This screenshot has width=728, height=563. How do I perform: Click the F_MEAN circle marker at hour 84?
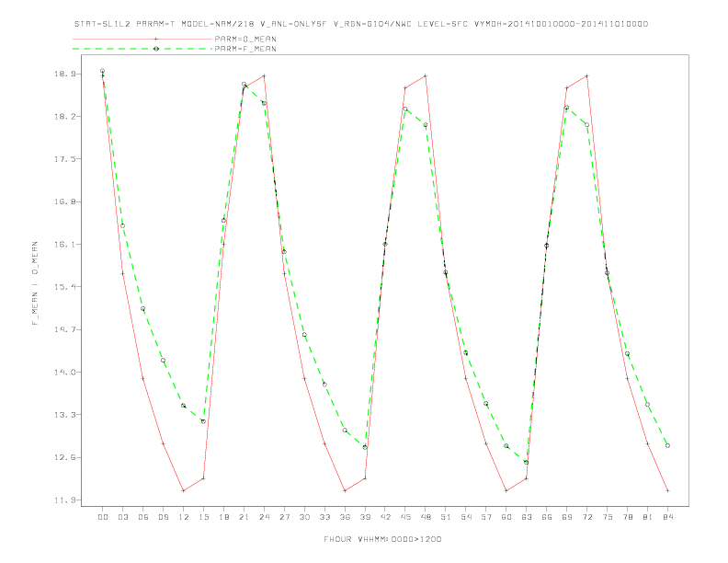click(667, 446)
